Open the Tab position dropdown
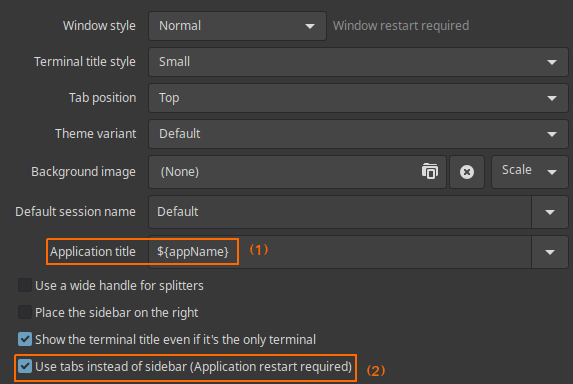573x384 pixels. [x=358, y=98]
